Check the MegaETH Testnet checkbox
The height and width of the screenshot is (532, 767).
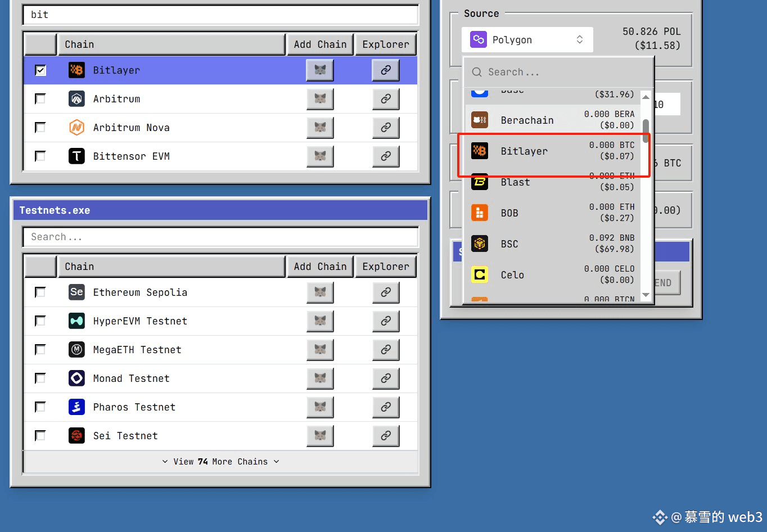[x=40, y=350]
